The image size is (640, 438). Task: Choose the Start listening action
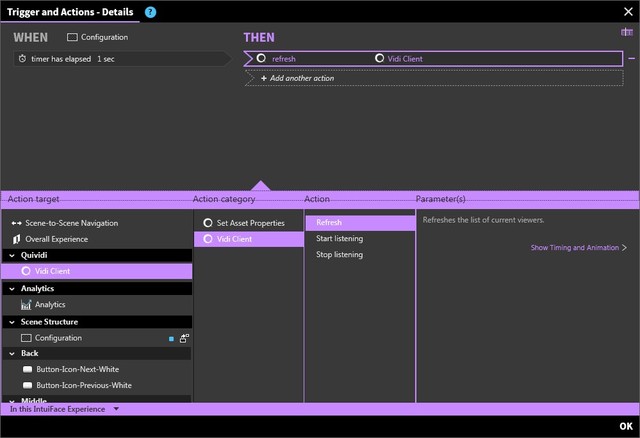[x=339, y=239]
